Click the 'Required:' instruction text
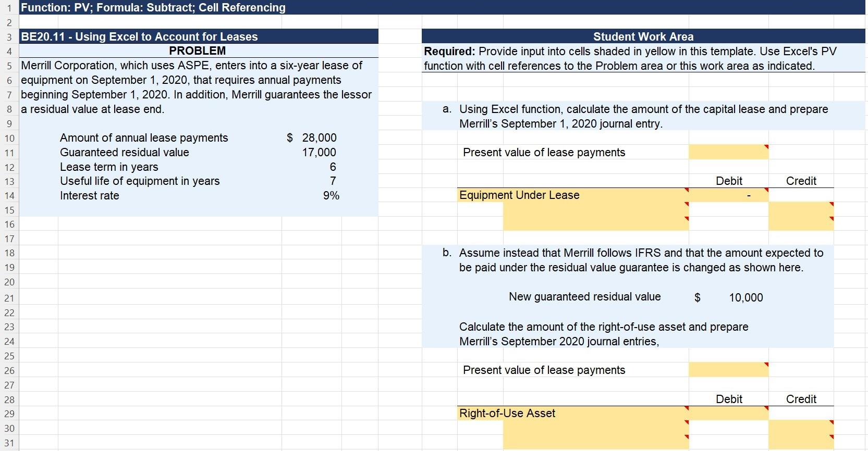Image resolution: width=868 pixels, height=451 pixels. [449, 51]
